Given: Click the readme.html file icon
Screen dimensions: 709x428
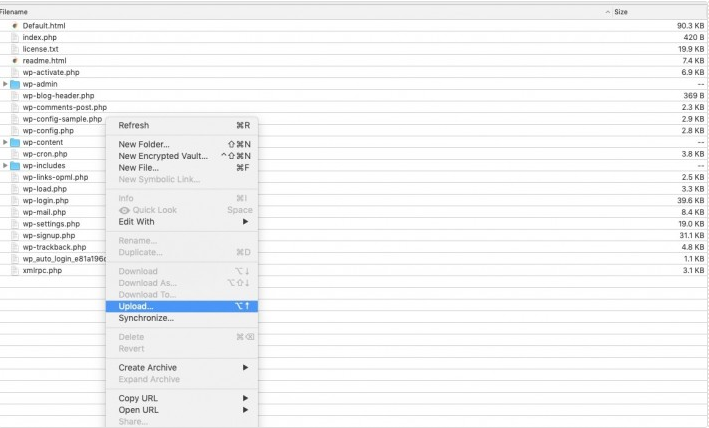Looking at the screenshot, I should [15, 61].
